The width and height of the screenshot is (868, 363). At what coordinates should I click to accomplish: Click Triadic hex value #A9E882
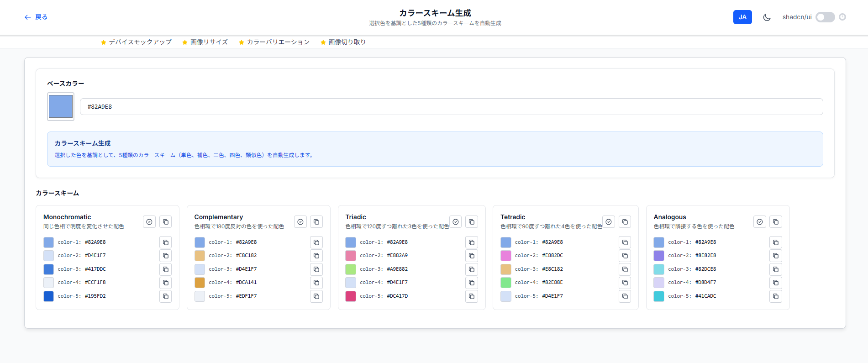(397, 269)
